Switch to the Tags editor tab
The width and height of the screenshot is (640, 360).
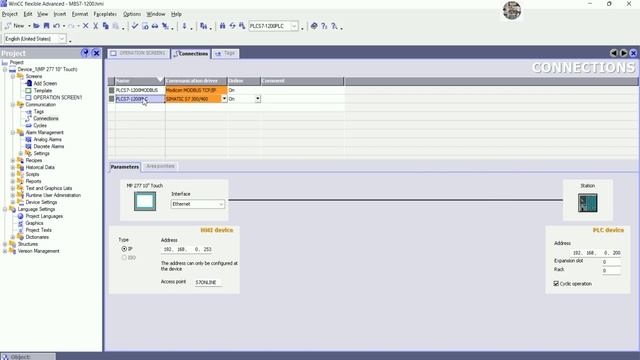click(x=225, y=53)
